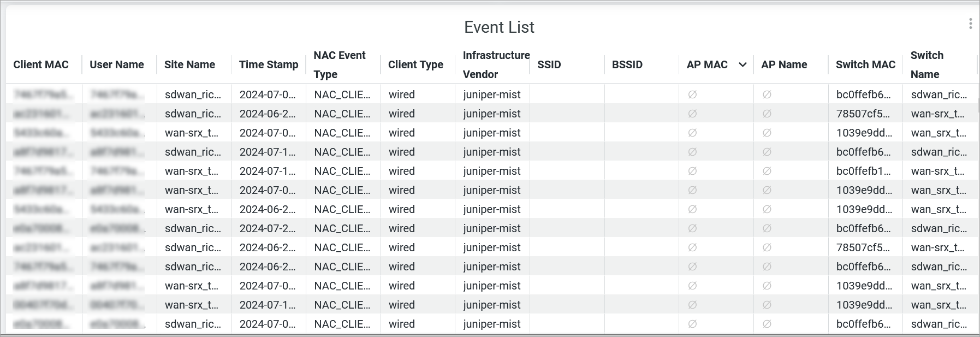
Task: Click the Time Stamp column header
Action: [269, 65]
